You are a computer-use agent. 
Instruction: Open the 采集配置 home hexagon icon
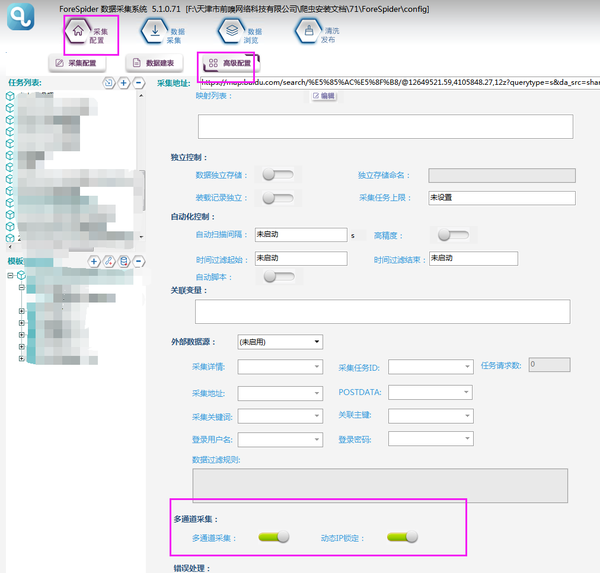click(x=78, y=31)
